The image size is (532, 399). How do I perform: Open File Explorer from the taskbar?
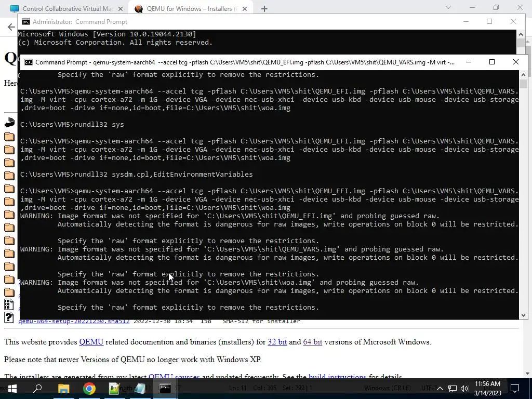[x=63, y=388]
